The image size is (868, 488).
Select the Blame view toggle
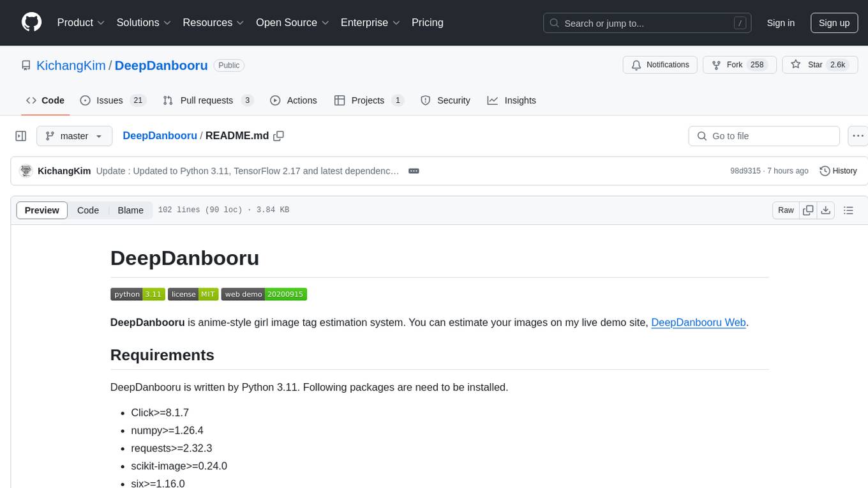tap(131, 210)
